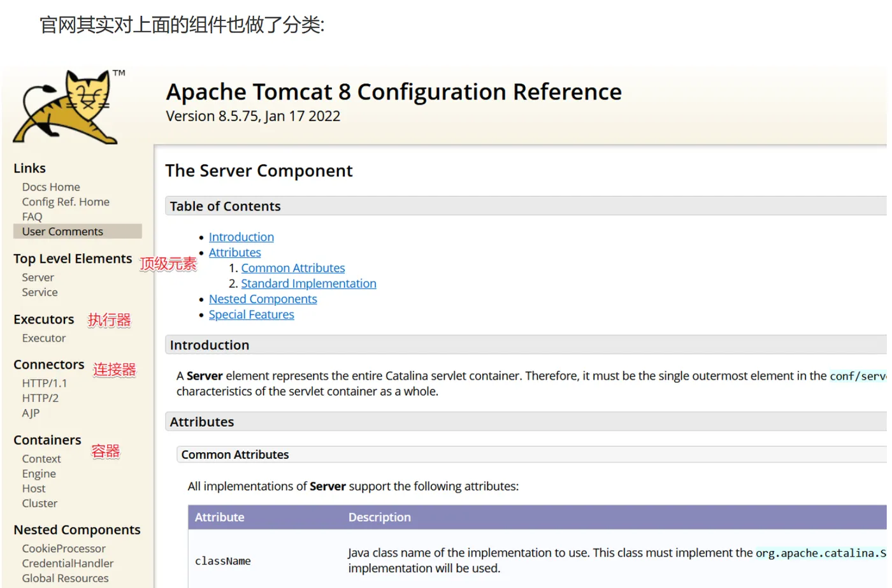This screenshot has height=588, width=892.
Task: Jump to Common Attributes contents entry
Action: [293, 268]
